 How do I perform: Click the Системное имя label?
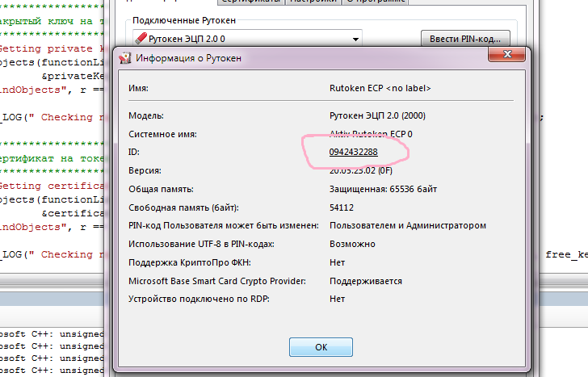coord(162,134)
